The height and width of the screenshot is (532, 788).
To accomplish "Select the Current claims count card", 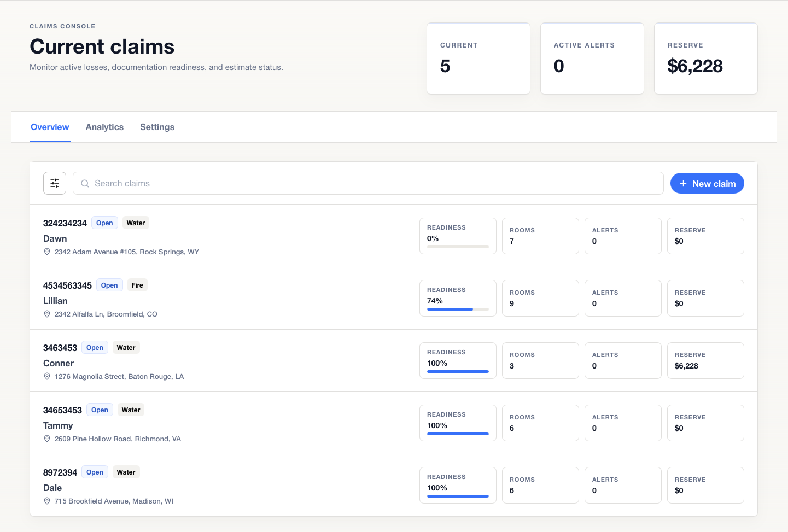I will pyautogui.click(x=478, y=59).
